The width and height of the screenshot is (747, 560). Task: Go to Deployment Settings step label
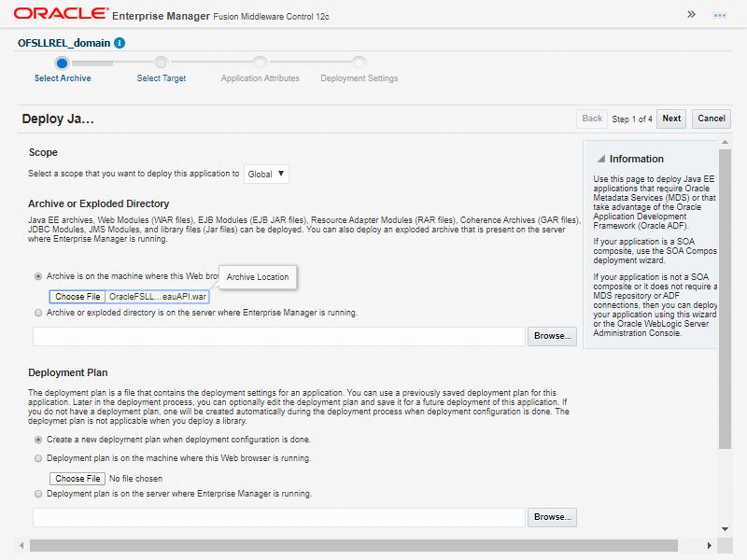359,78
